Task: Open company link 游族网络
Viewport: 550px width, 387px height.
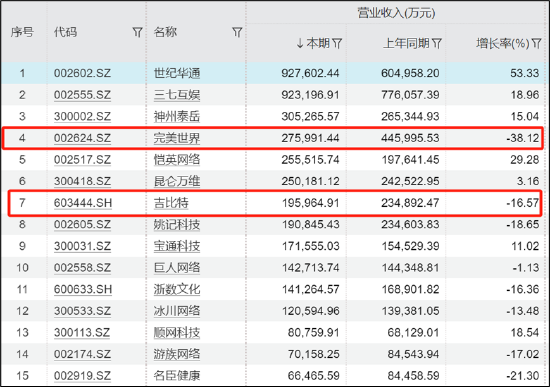Action: point(177,354)
